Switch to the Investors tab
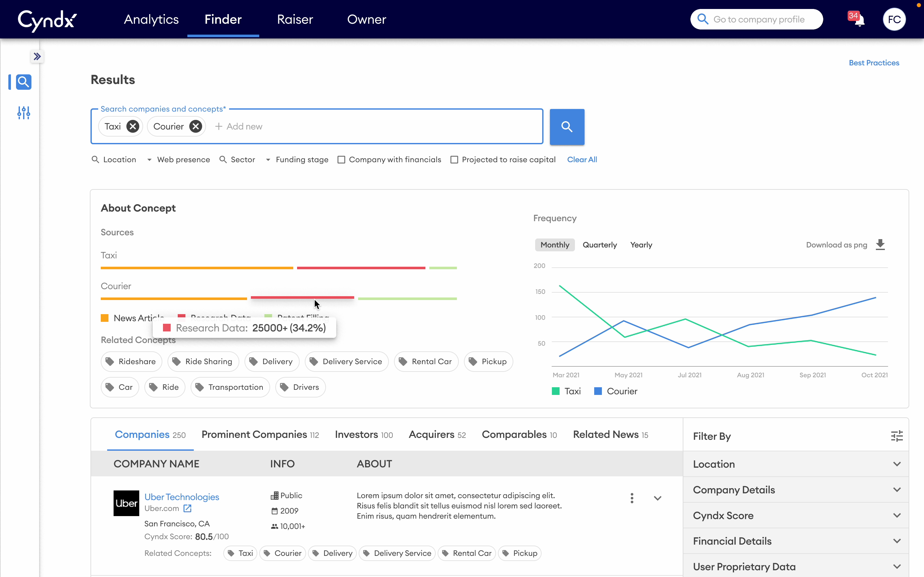 pyautogui.click(x=364, y=435)
